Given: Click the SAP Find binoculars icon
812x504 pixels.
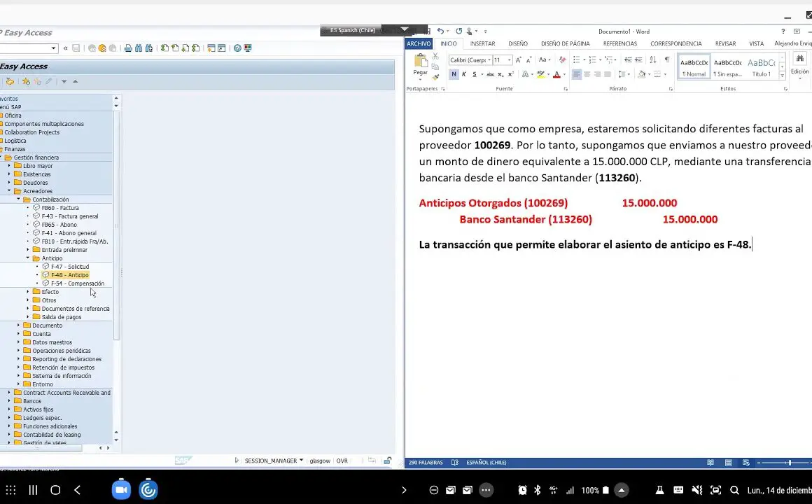Looking at the screenshot, I should [x=139, y=48].
